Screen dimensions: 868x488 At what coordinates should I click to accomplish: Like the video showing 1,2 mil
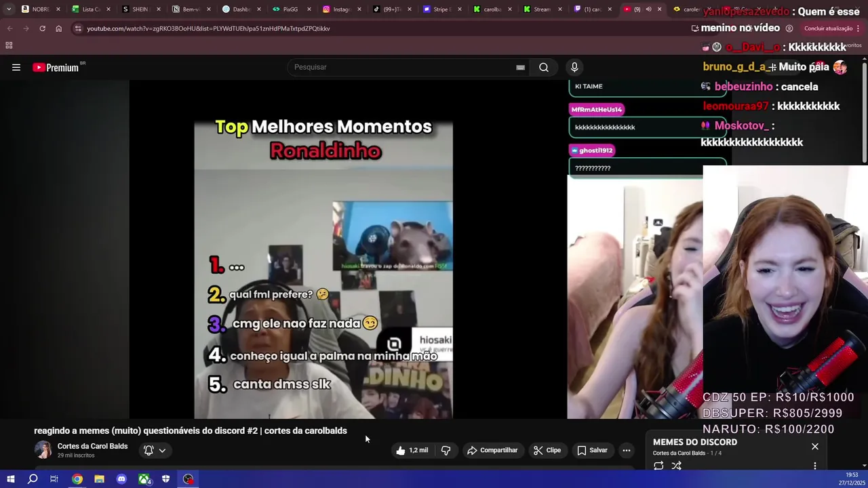coord(412,450)
